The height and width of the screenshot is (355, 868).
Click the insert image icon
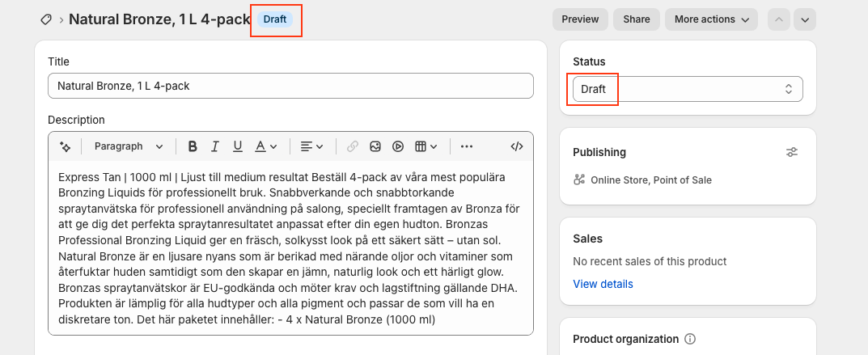(375, 146)
